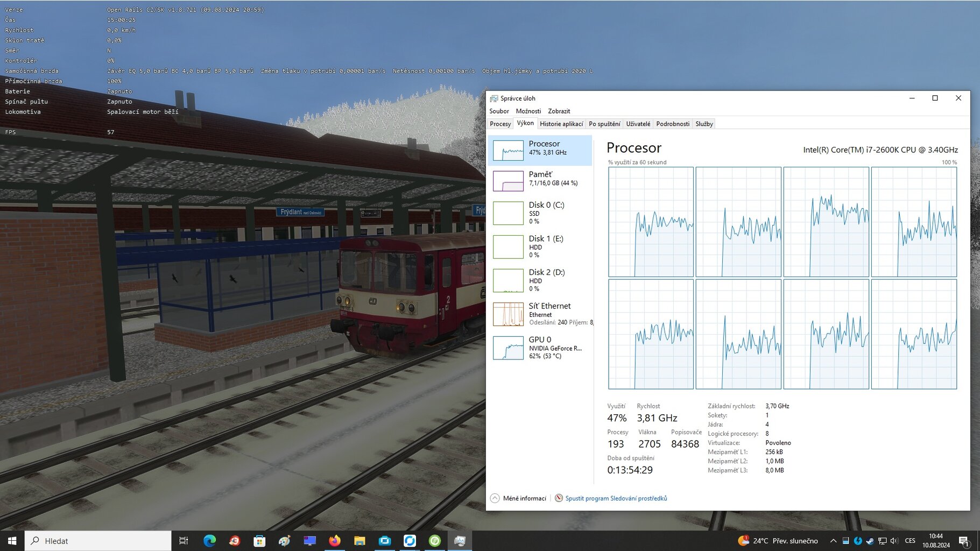Select Paměť in the performance sidebar

tap(540, 180)
